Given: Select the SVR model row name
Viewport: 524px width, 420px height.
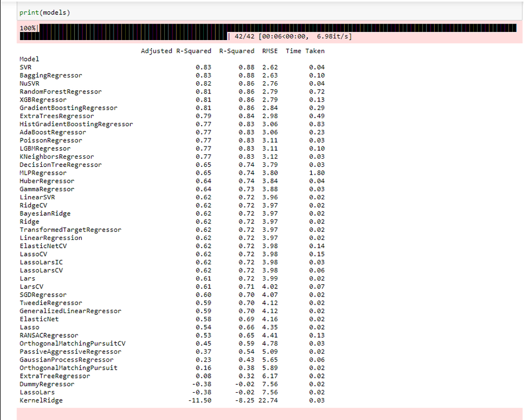Looking at the screenshot, I should (x=26, y=67).
